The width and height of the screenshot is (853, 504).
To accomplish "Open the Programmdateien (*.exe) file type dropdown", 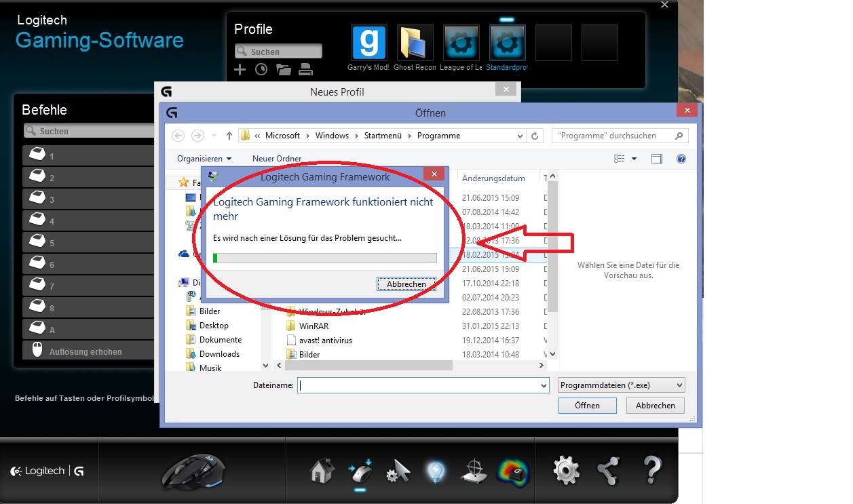I will pyautogui.click(x=622, y=385).
